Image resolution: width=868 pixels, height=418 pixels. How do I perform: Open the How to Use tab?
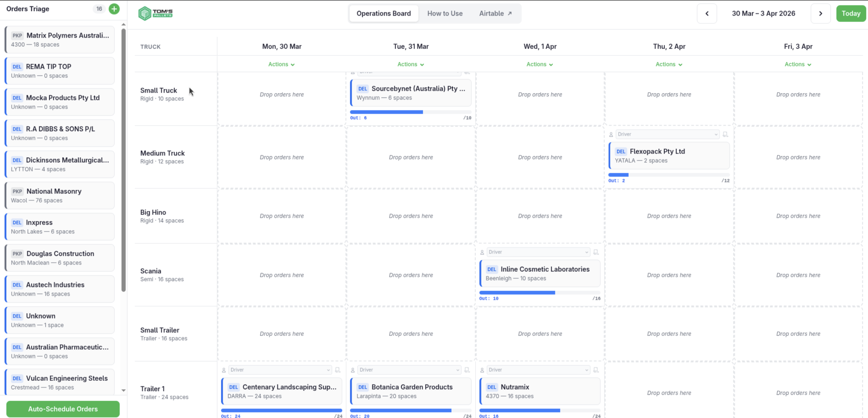tap(445, 14)
